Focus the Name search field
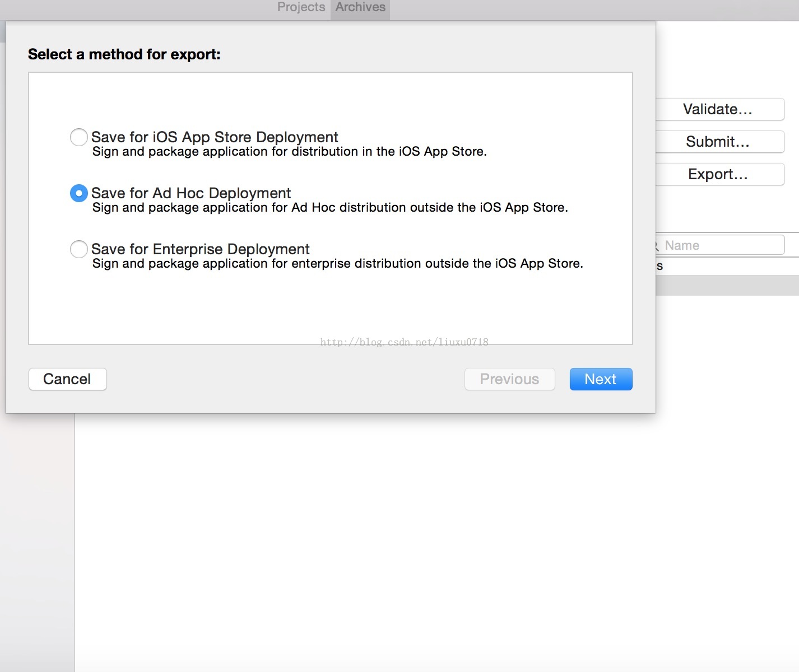 (x=722, y=245)
